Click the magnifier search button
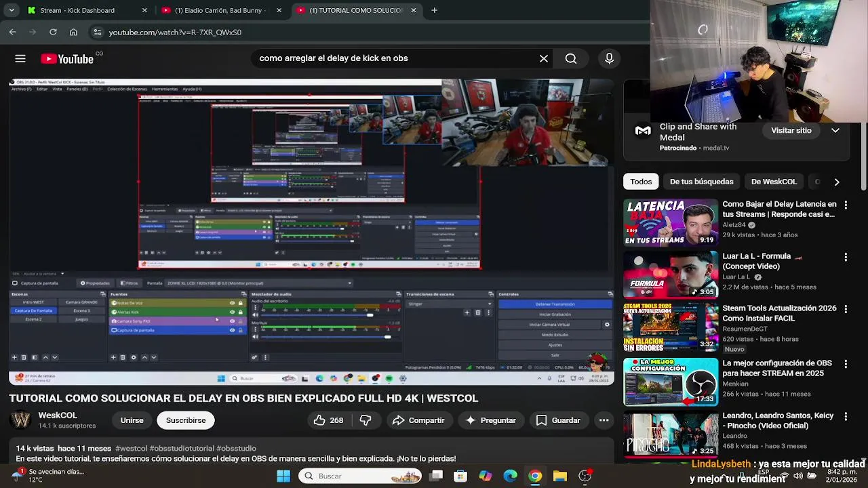Screen dimensions: 868x488 coord(571,58)
